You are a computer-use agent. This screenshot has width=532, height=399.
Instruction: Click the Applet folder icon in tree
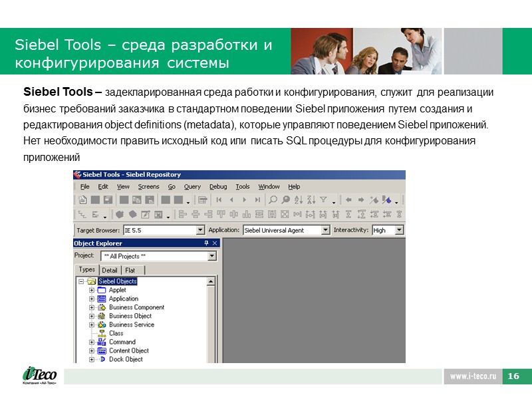102,290
